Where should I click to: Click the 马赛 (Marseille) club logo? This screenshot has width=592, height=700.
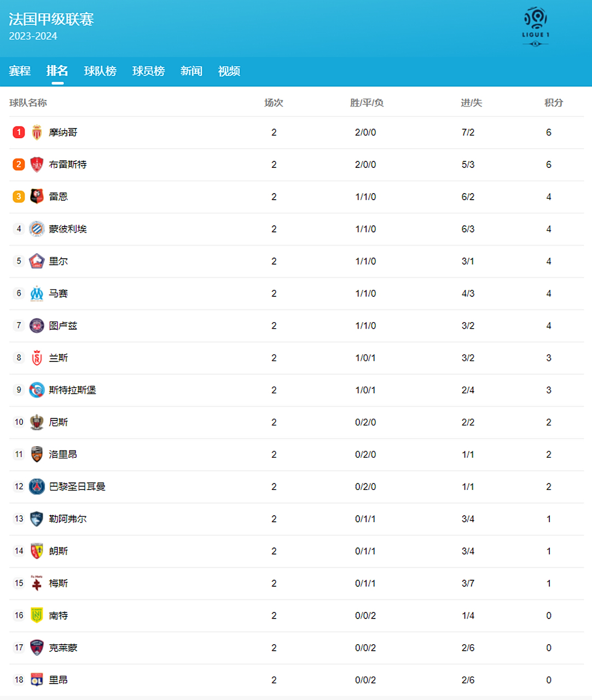37,294
